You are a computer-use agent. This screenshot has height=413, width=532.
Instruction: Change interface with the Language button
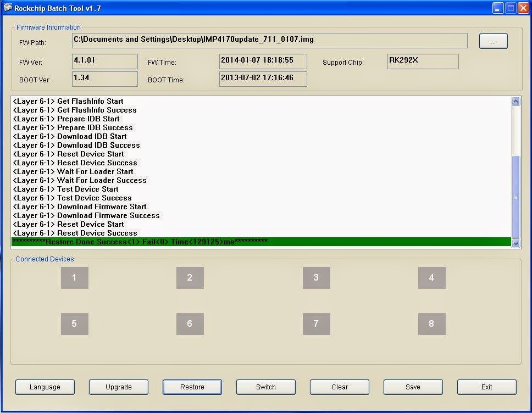(45, 387)
